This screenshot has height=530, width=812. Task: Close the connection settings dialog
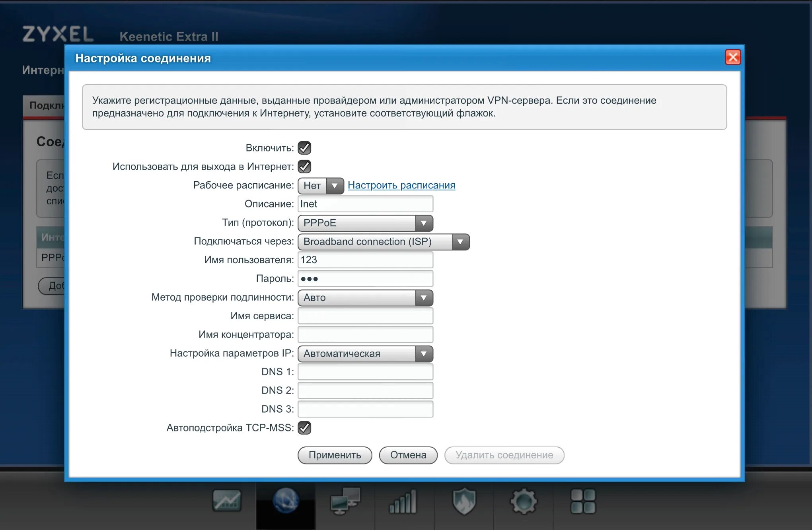coord(732,57)
